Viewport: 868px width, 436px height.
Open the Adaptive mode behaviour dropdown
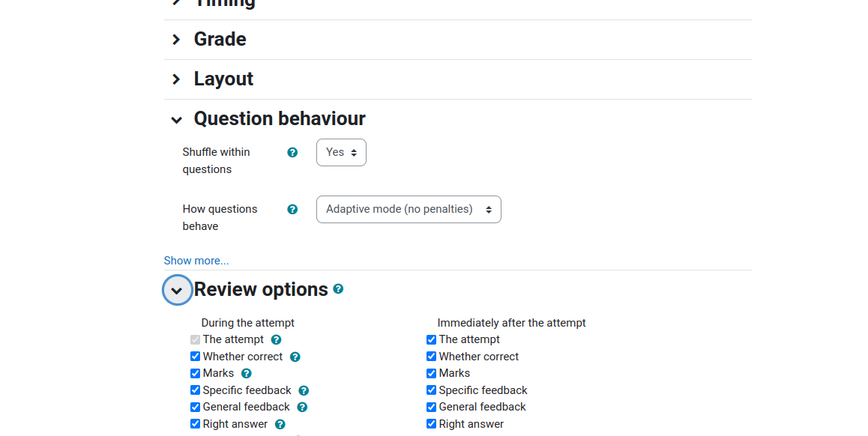pyautogui.click(x=409, y=209)
